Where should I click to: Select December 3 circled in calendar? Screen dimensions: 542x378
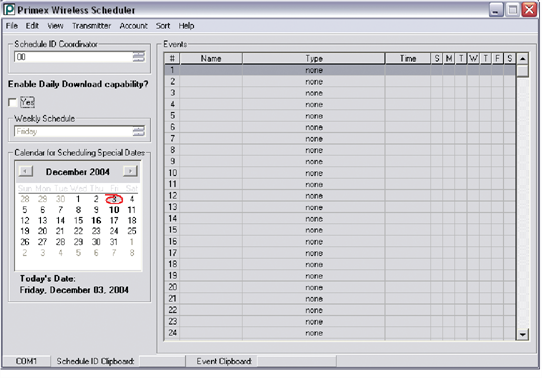click(114, 199)
